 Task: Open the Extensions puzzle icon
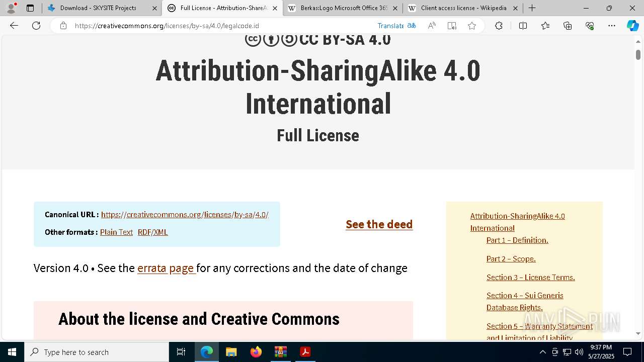[499, 26]
